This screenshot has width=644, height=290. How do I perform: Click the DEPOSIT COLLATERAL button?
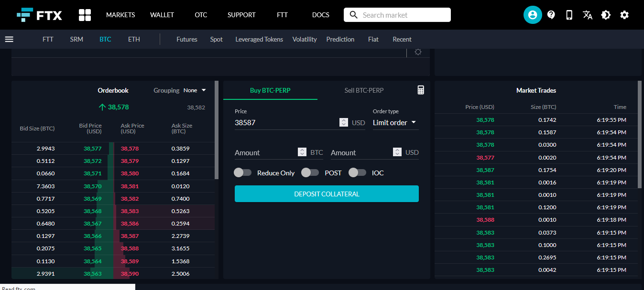pos(327,194)
